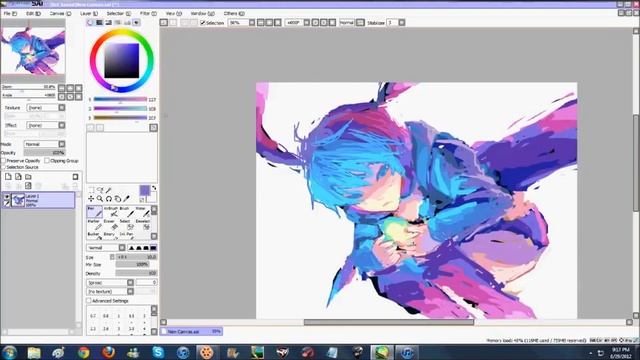Create a new linework layer
640x360 pixels.
(18, 177)
